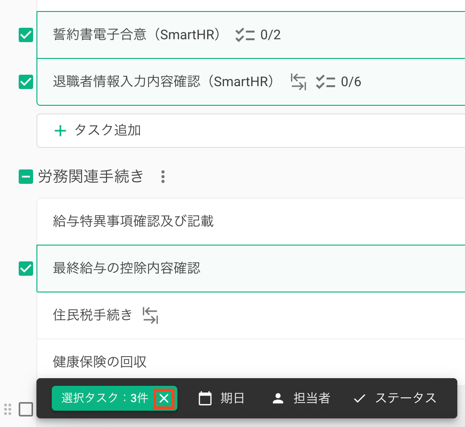Click the 0/6 subtask count
This screenshot has height=427, width=465.
(351, 82)
